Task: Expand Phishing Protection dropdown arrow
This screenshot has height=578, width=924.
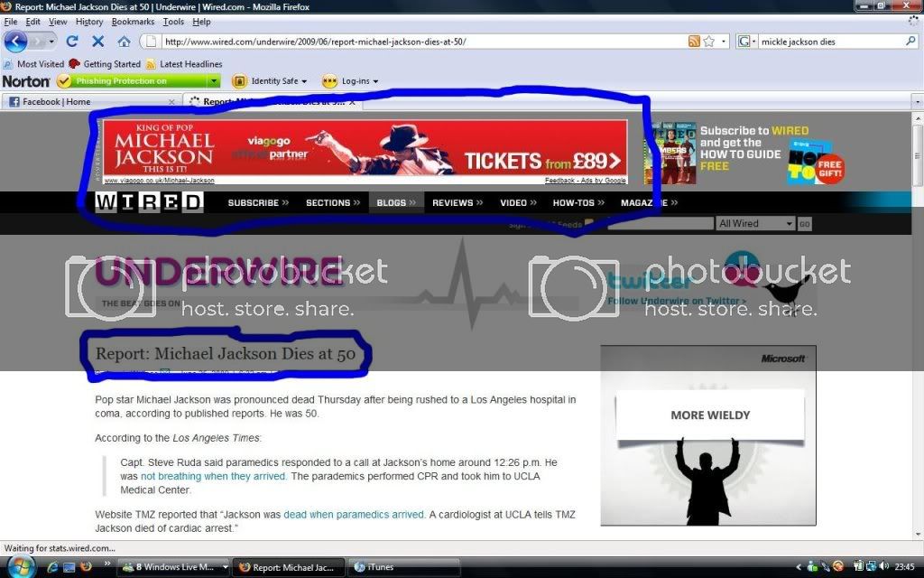Action: 214,80
